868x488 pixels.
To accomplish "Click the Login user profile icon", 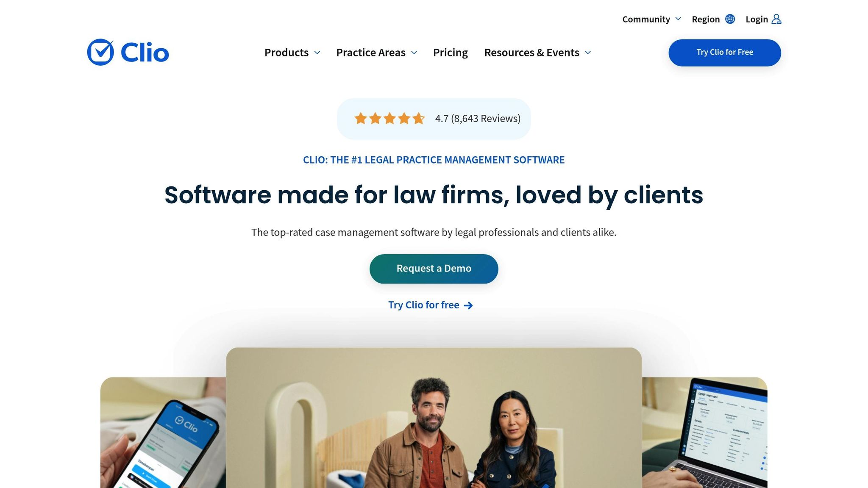I will tap(776, 19).
